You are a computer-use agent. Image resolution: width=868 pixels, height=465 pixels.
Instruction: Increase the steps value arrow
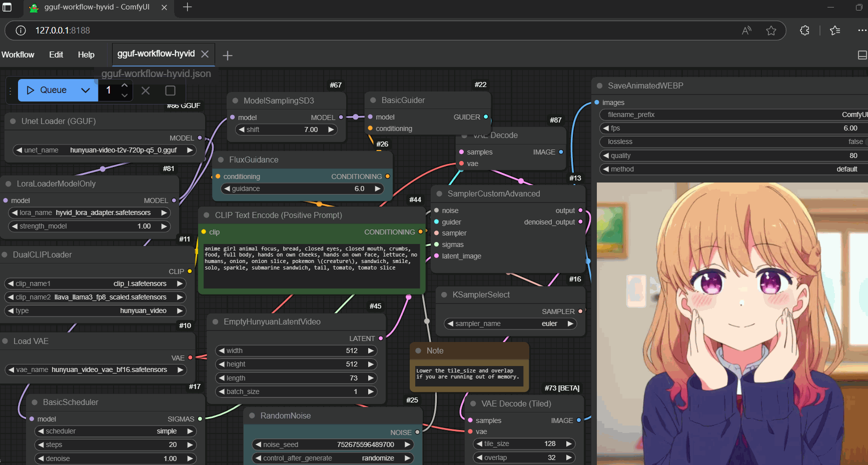pyautogui.click(x=190, y=444)
